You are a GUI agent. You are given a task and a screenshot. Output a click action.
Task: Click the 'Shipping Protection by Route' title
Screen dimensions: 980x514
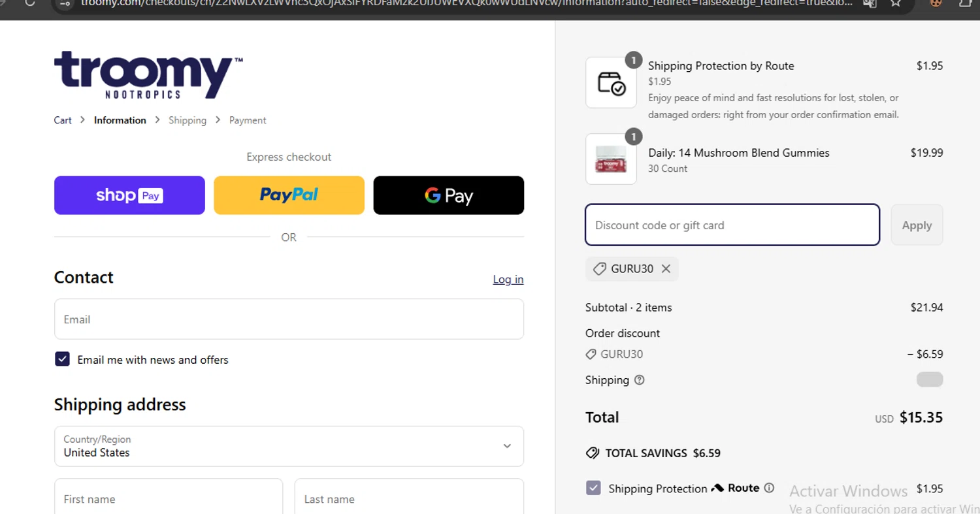point(721,66)
